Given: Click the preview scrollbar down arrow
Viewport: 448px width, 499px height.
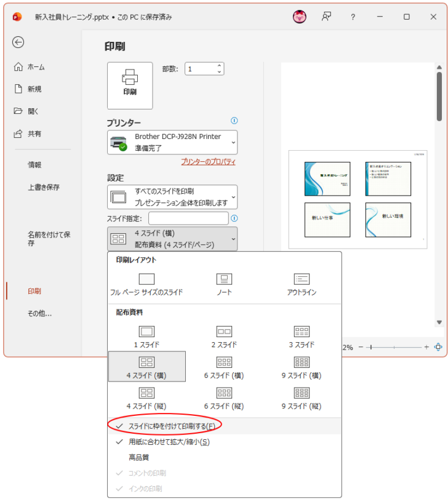Looking at the screenshot, I should pos(439,322).
